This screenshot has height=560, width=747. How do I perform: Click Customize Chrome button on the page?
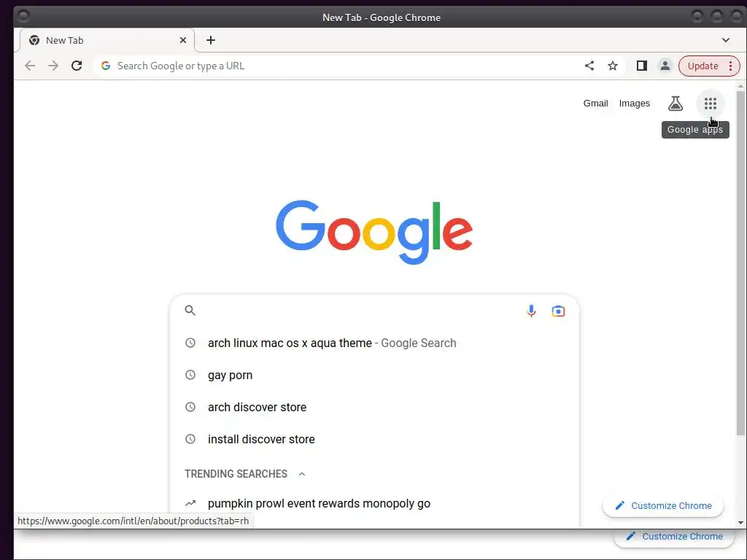click(663, 506)
